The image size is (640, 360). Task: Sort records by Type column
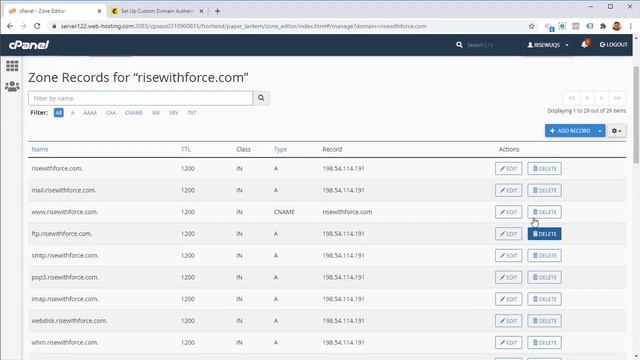(x=280, y=149)
